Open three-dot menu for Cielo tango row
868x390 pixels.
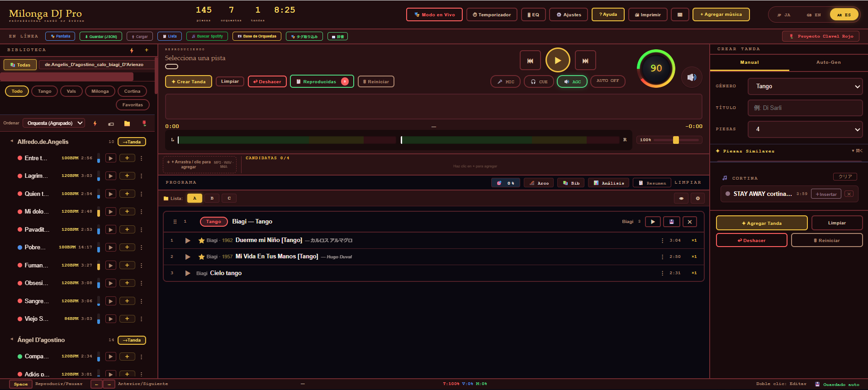[x=663, y=273]
